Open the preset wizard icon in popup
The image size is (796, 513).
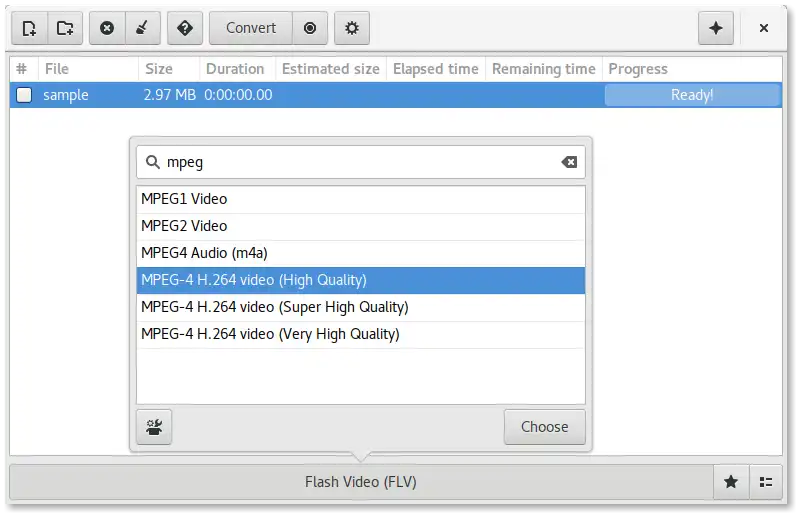pyautogui.click(x=154, y=427)
